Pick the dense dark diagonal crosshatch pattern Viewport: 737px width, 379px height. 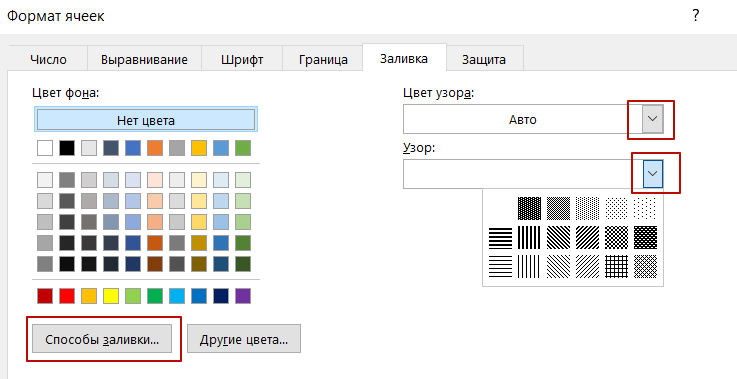[645, 237]
